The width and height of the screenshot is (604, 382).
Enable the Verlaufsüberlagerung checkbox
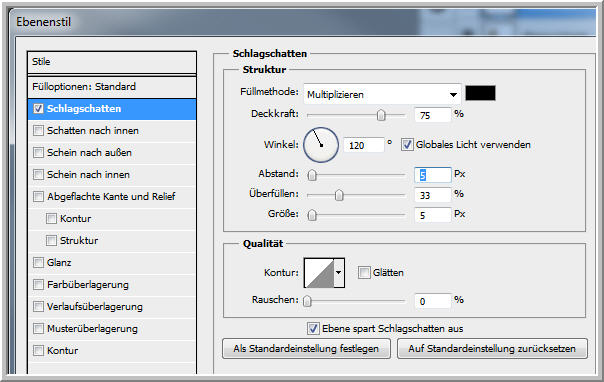(x=38, y=307)
